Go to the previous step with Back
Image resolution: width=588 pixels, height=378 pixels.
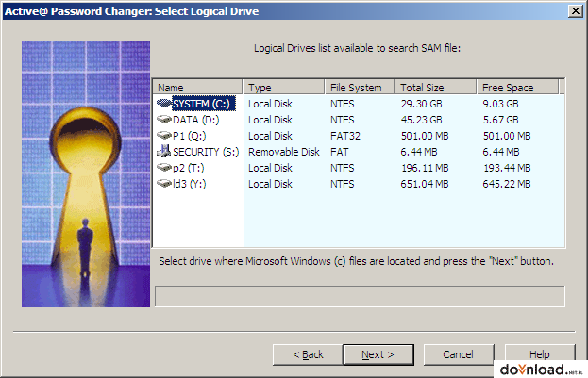point(308,354)
